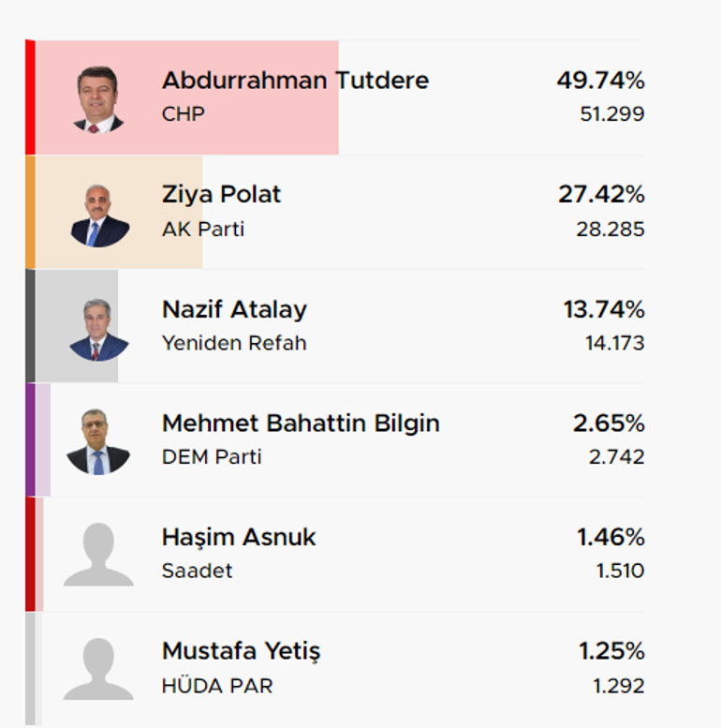This screenshot has width=721, height=728.
Task: Select the name Abdurrahman Tutdere
Action: [x=295, y=81]
